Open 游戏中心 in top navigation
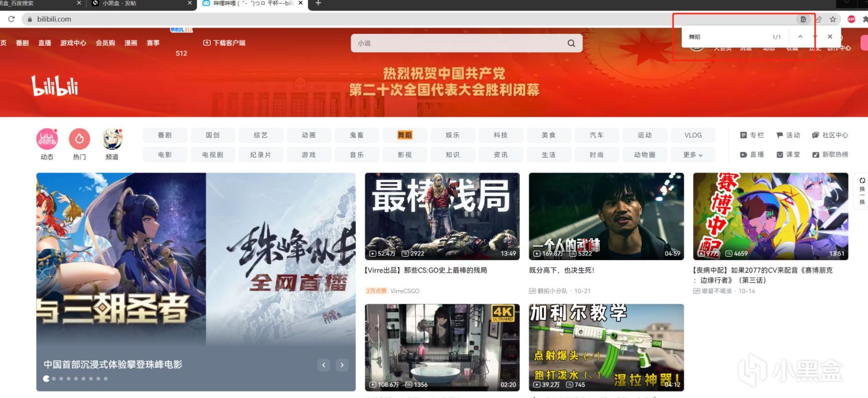868x398 pixels. pyautogui.click(x=73, y=43)
